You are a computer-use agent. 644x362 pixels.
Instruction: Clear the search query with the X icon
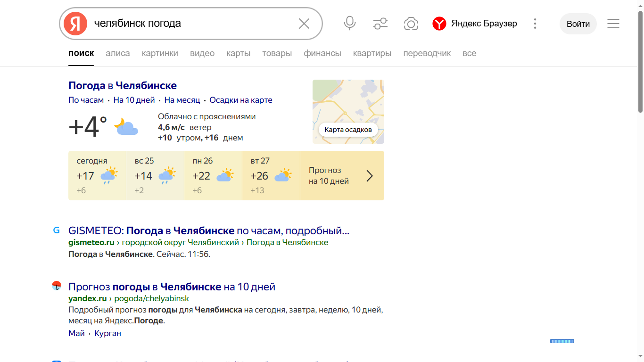point(304,24)
